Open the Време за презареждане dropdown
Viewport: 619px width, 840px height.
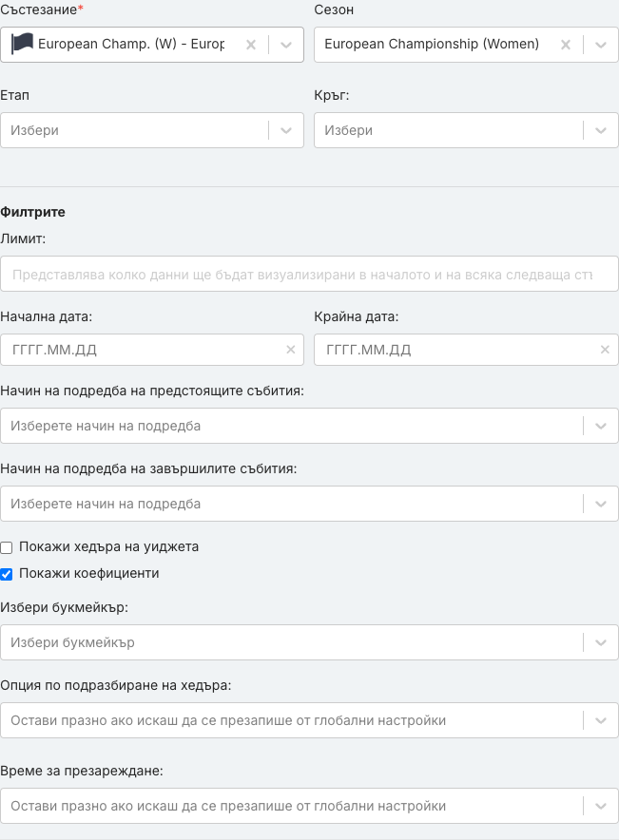[601, 806]
